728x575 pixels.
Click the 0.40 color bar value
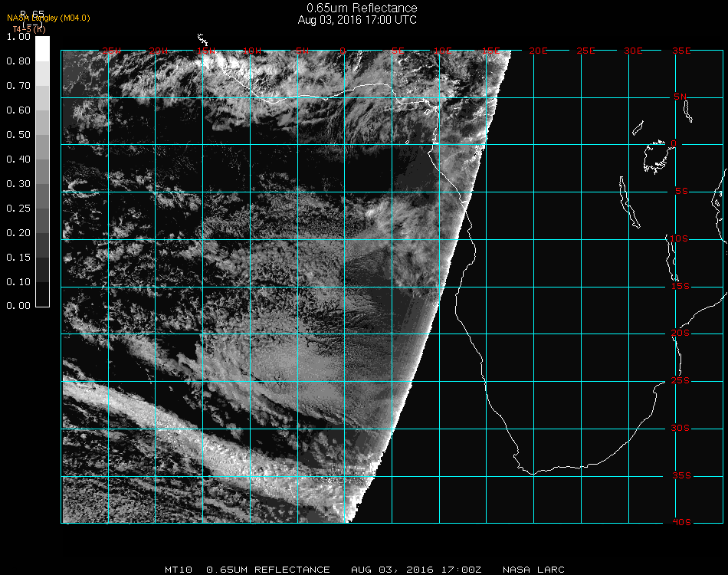(x=18, y=159)
